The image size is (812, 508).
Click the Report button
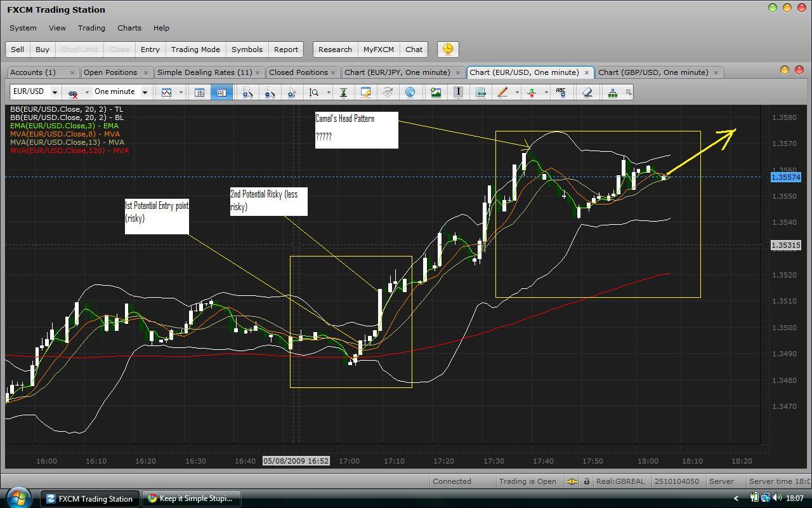[x=286, y=50]
